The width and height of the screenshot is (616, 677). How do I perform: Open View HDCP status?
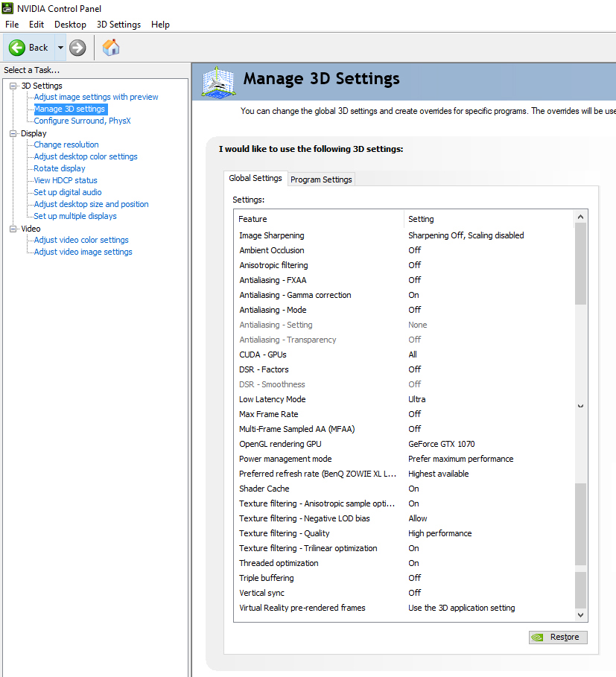tap(66, 180)
